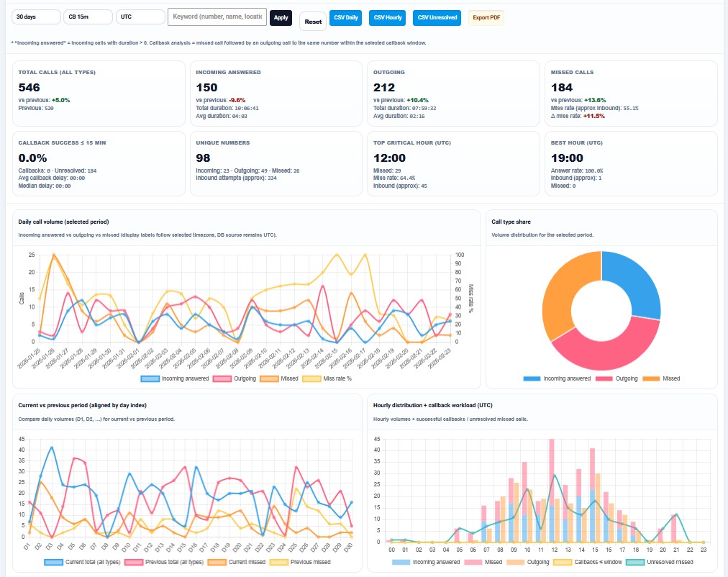Viewport: 728px width, 577px height.
Task: Download the CSV Daily export
Action: coord(346,18)
